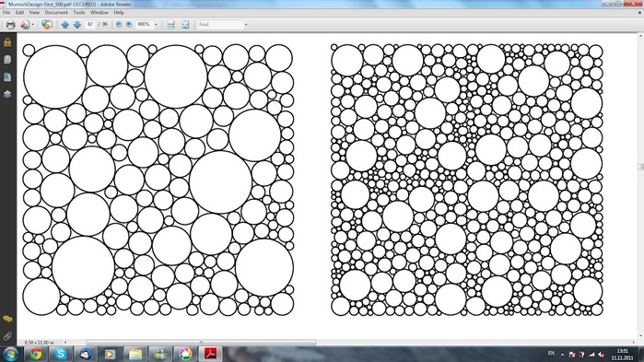Open the Document menu
The image size is (644, 362).
56,12
